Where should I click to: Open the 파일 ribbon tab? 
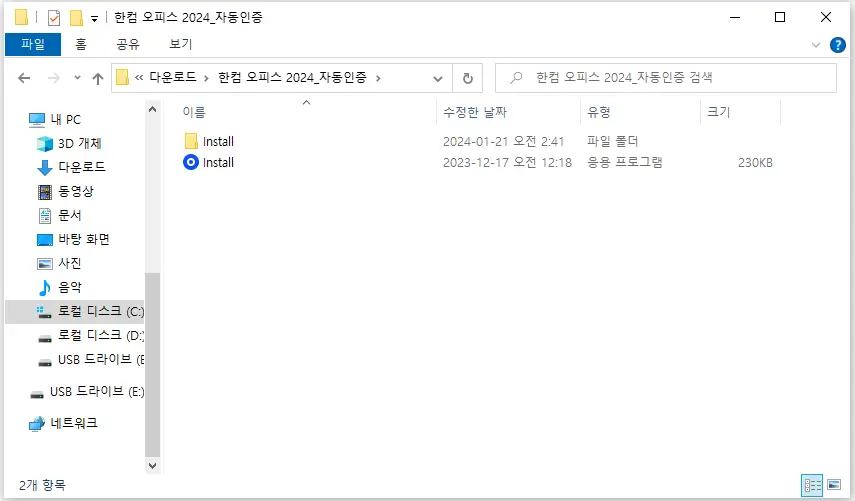click(33, 44)
